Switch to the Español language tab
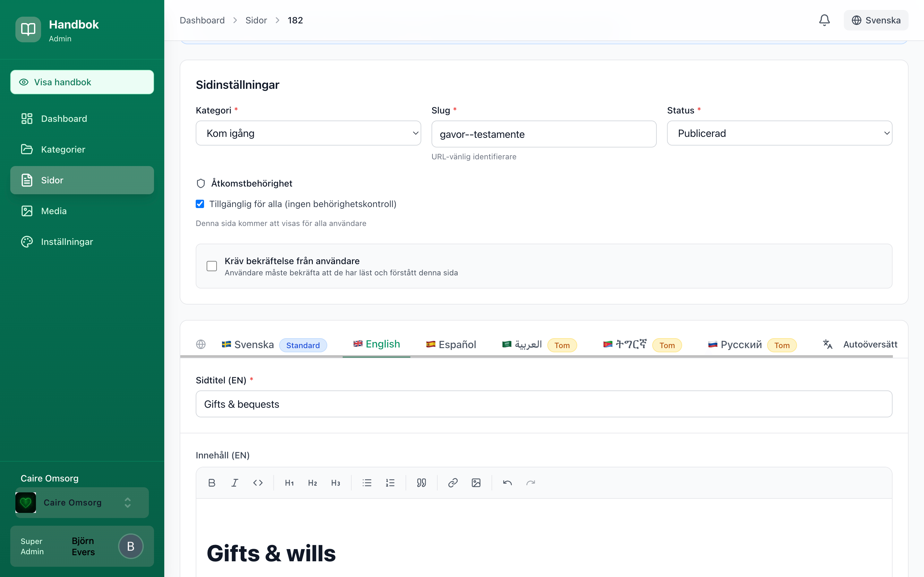Image resolution: width=924 pixels, height=577 pixels. point(451,344)
